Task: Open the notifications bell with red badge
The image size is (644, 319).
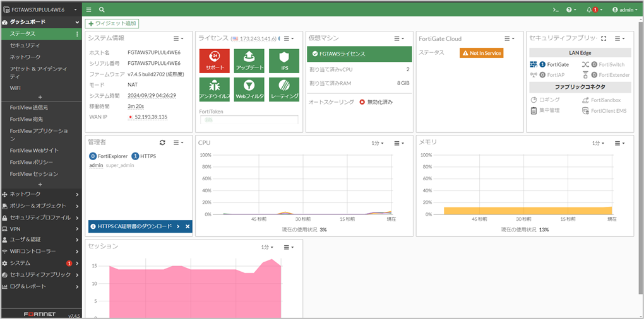Action: coord(594,9)
